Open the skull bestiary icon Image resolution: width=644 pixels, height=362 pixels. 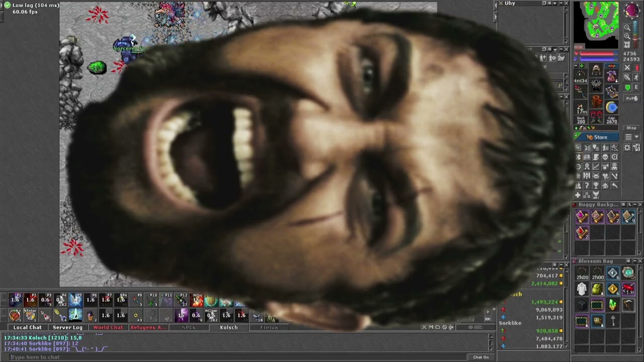pos(606,157)
